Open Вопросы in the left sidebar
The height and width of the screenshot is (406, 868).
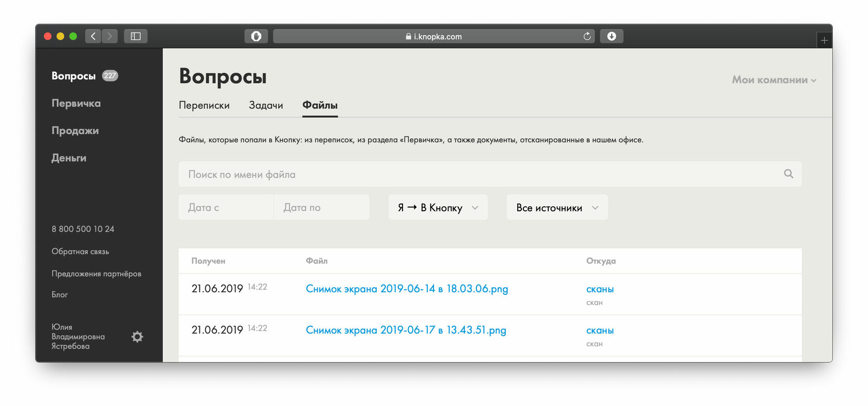73,76
